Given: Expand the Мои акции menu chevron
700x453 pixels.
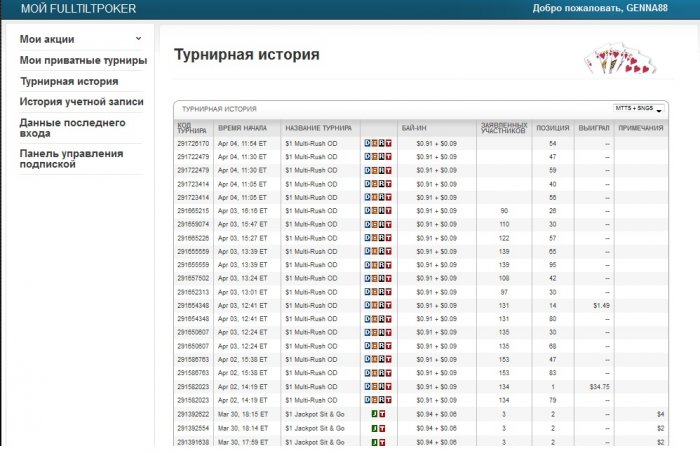Looking at the screenshot, I should point(138,38).
